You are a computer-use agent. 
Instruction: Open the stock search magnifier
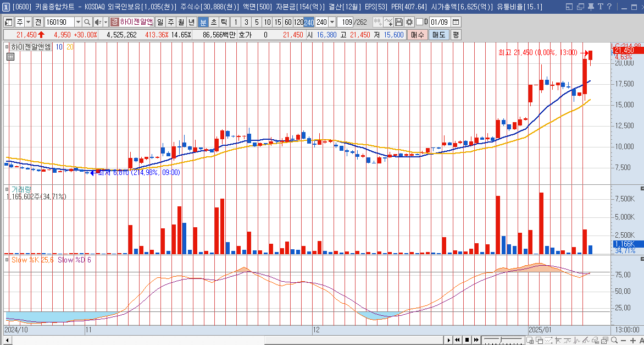coord(87,22)
